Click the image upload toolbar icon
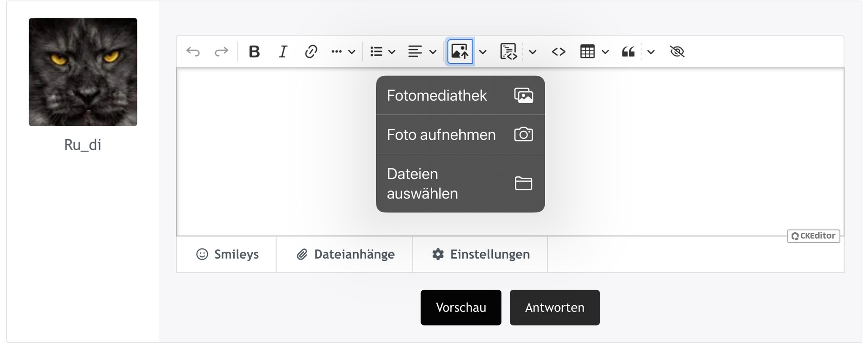 point(460,52)
